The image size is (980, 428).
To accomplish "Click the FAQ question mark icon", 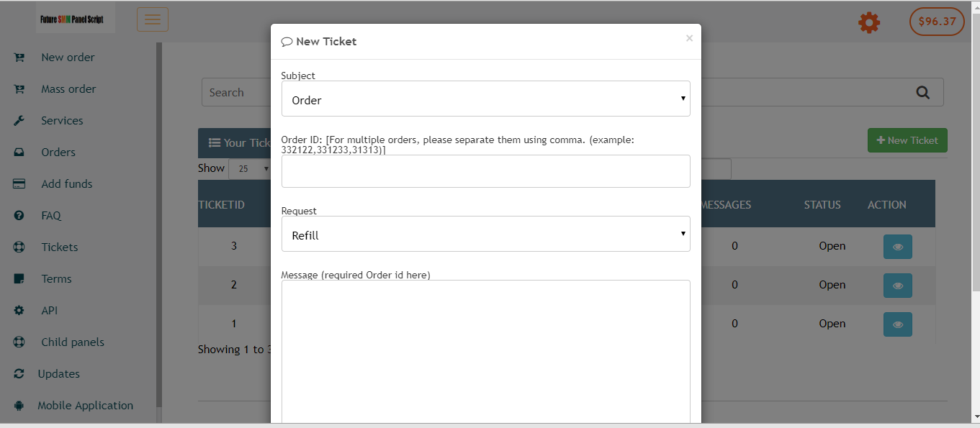I will (x=19, y=216).
